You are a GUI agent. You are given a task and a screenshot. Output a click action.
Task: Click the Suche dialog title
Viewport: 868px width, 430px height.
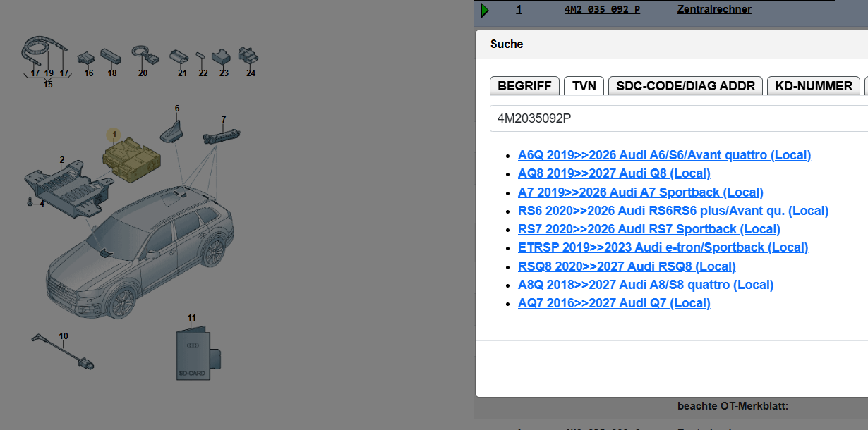pyautogui.click(x=507, y=44)
